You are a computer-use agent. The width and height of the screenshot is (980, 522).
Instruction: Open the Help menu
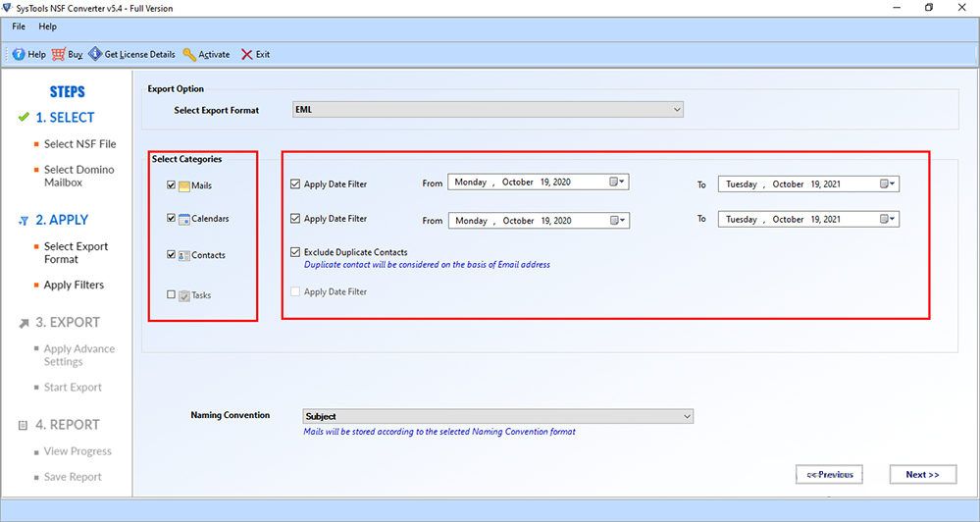47,26
